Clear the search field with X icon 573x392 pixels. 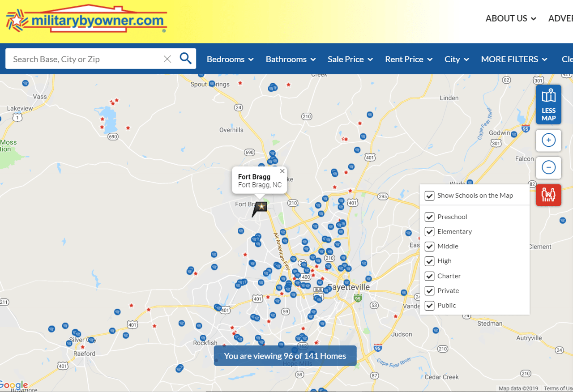[167, 59]
